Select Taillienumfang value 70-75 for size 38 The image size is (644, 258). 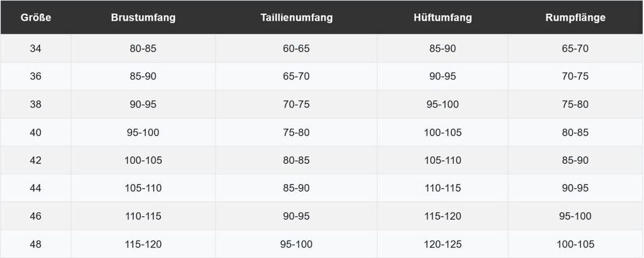(x=296, y=104)
